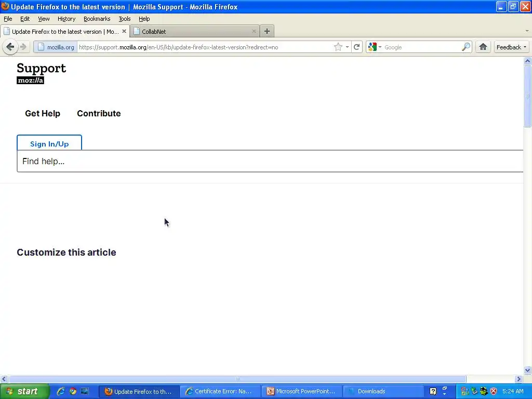Click the mozilla.org site identity badge
Screen dimensions: 532x399
point(56,47)
